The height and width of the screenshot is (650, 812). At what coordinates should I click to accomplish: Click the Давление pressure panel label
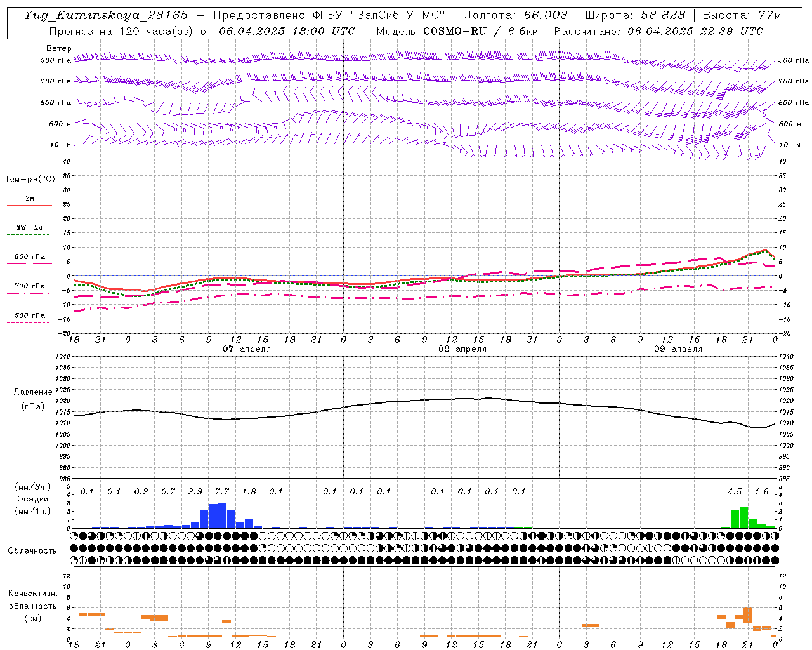pos(33,392)
